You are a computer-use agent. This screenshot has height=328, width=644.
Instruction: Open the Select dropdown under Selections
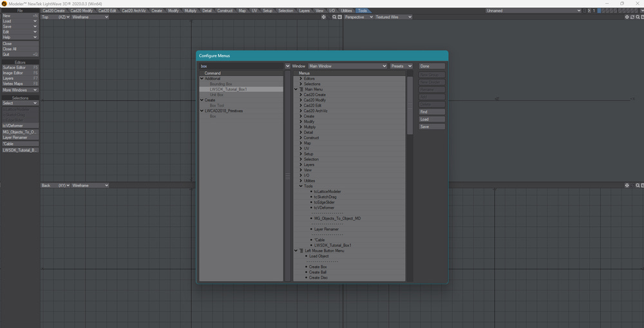(20, 103)
